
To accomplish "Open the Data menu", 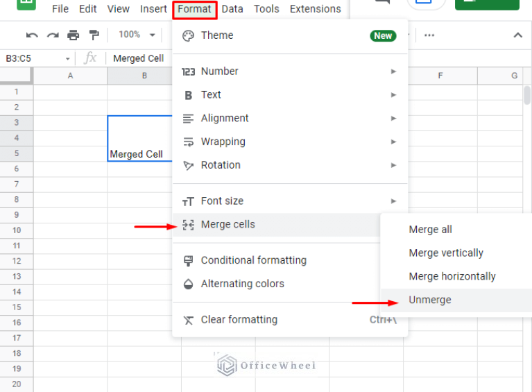I will 232,9.
